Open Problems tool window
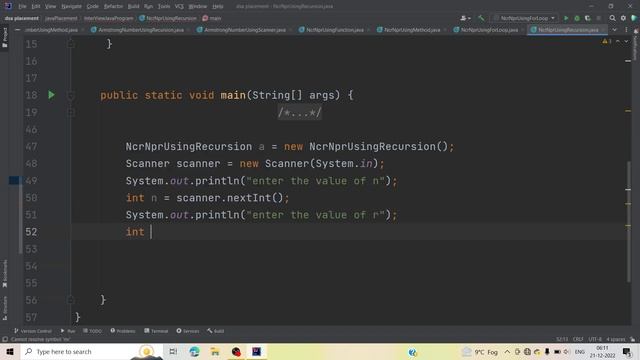This screenshot has width=640, height=360. click(123, 331)
